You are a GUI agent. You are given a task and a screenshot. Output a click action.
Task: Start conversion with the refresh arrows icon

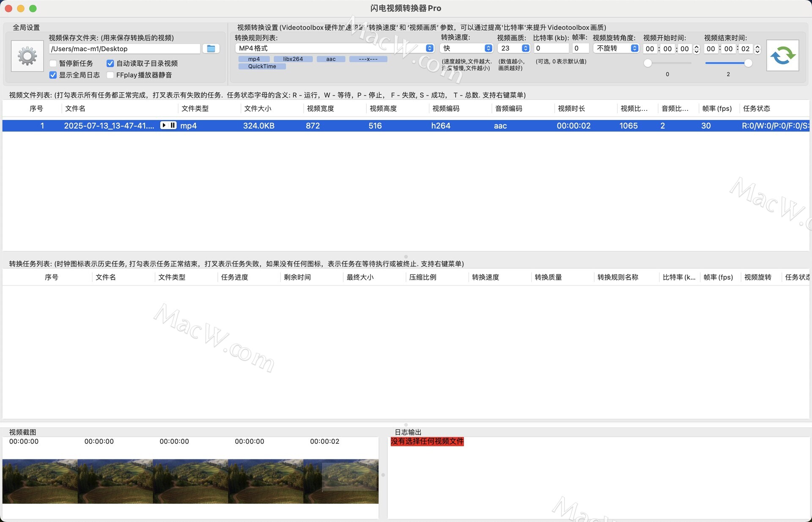click(x=782, y=55)
